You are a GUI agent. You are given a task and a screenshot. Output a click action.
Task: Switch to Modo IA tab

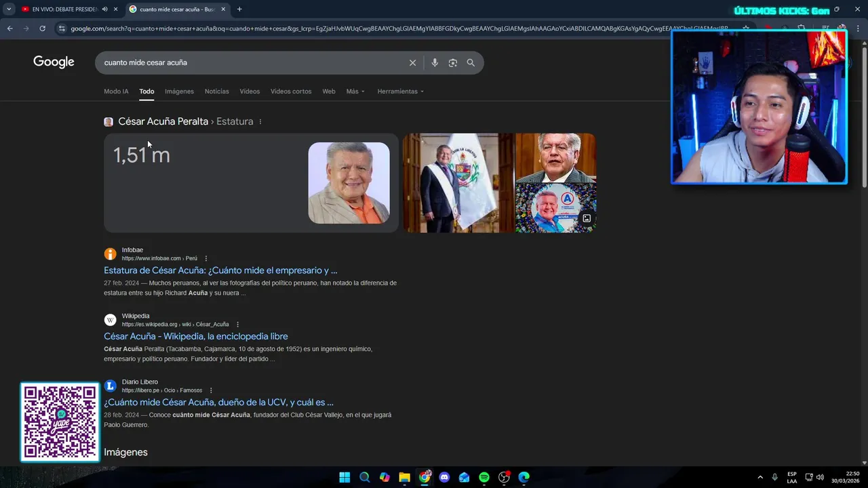pos(116,91)
